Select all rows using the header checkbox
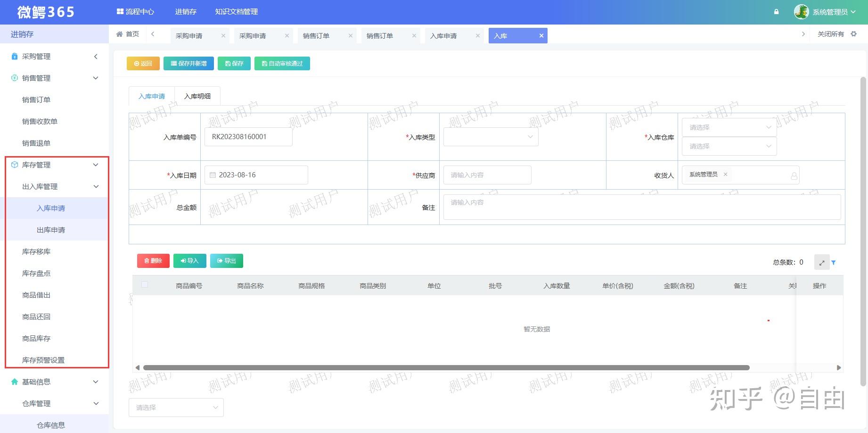This screenshot has width=868, height=433. coord(145,284)
